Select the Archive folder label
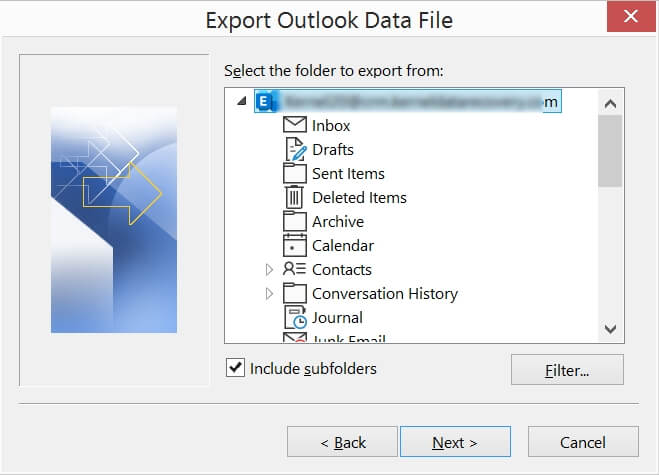 [338, 222]
